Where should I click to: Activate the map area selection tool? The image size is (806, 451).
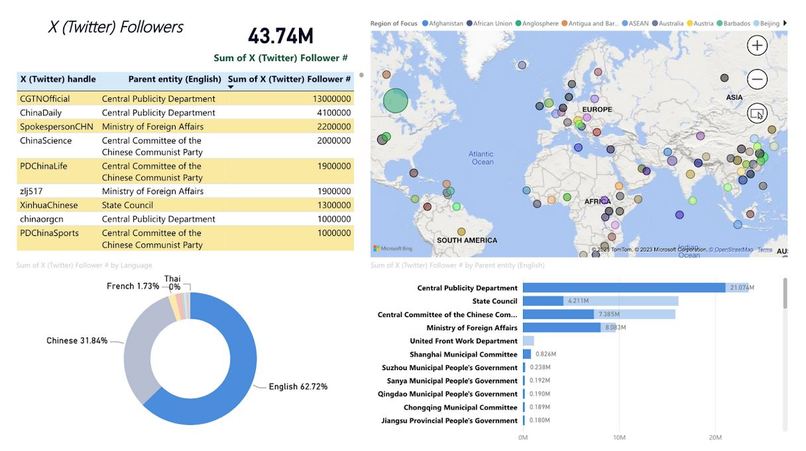[757, 113]
